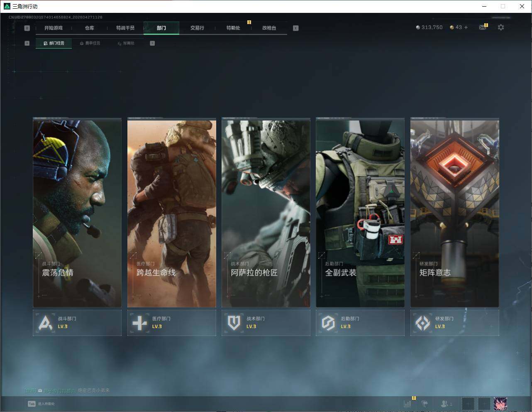Viewport: 532px width, 412px height.
Task: Click the plus icon to add gold currency
Action: click(x=466, y=27)
